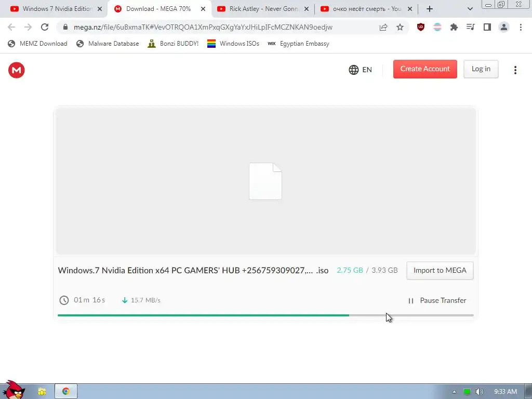This screenshot has height=399, width=532.
Task: Click the .iso file name text
Action: pyautogui.click(x=193, y=270)
